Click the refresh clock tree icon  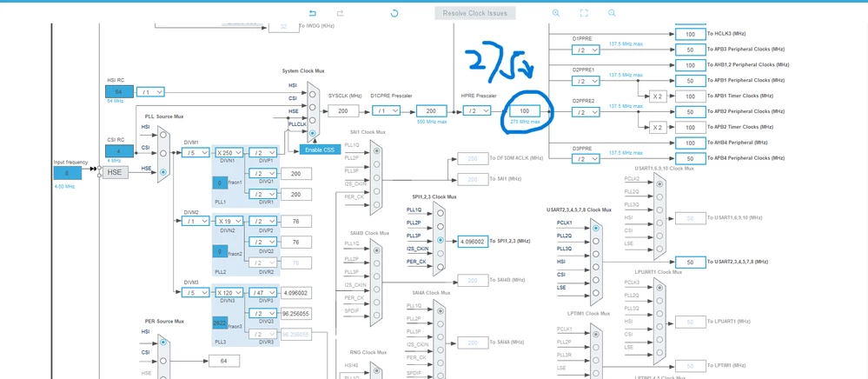pos(394,13)
